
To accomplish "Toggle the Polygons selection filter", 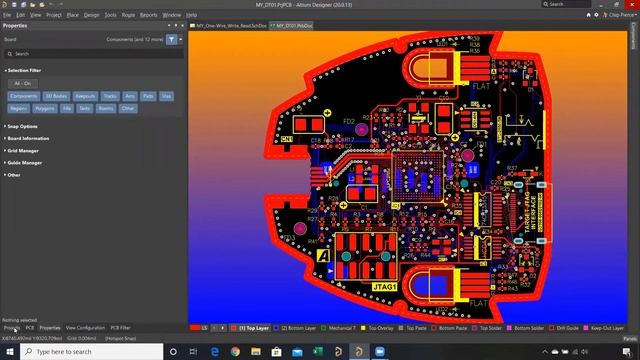I will pos(44,109).
